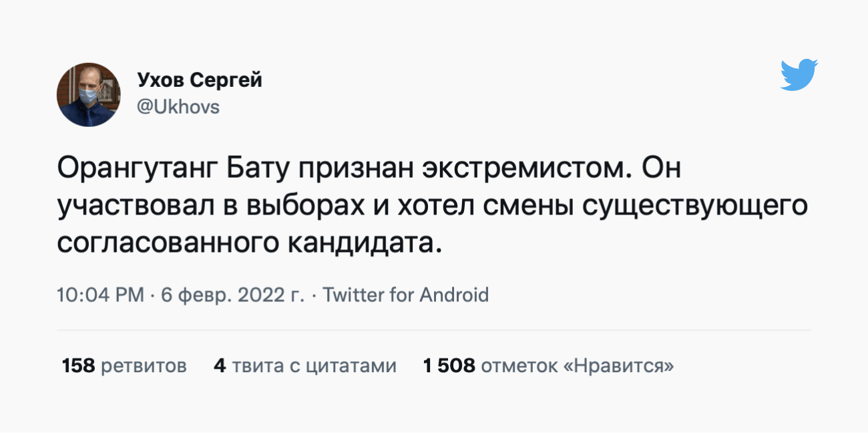Open Ухов Сергей's profile avatar
868x433 pixels.
pos(89,95)
